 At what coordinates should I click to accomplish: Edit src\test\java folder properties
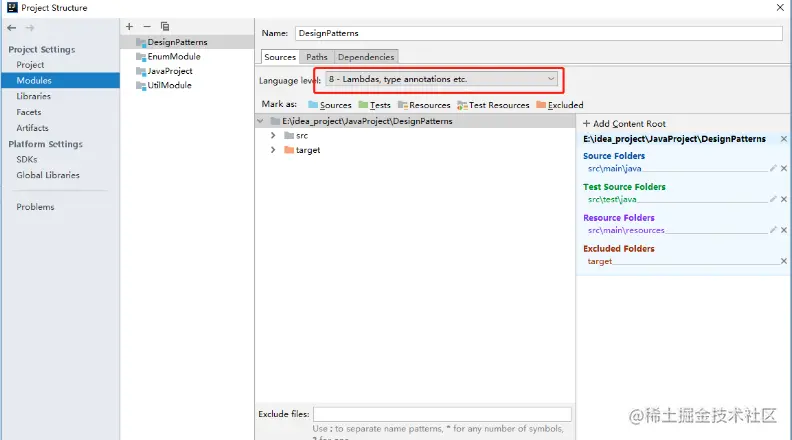click(773, 199)
